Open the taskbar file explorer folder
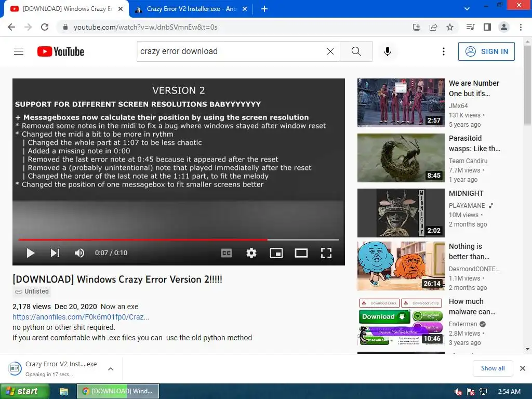Image resolution: width=532 pixels, height=399 pixels. pos(64,392)
